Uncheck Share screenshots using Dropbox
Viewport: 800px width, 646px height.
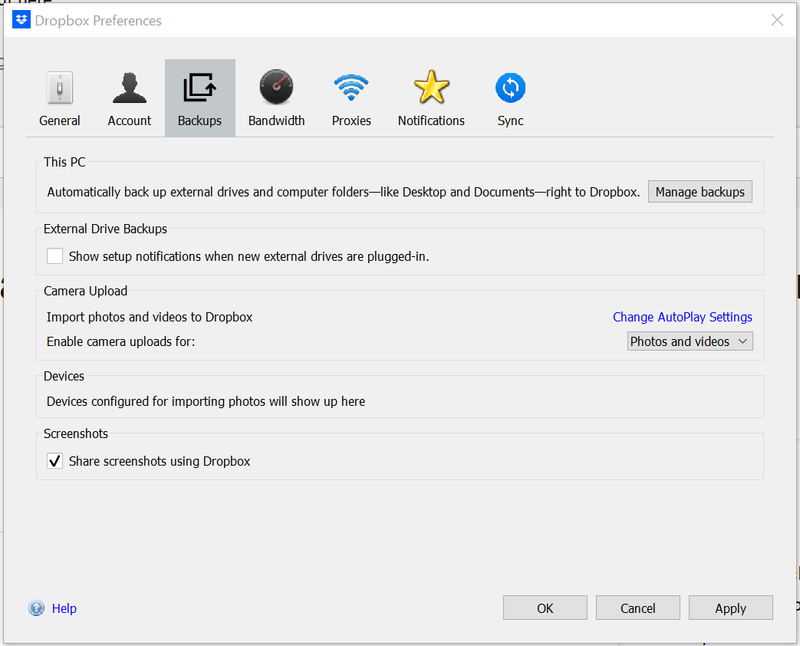[x=55, y=462]
